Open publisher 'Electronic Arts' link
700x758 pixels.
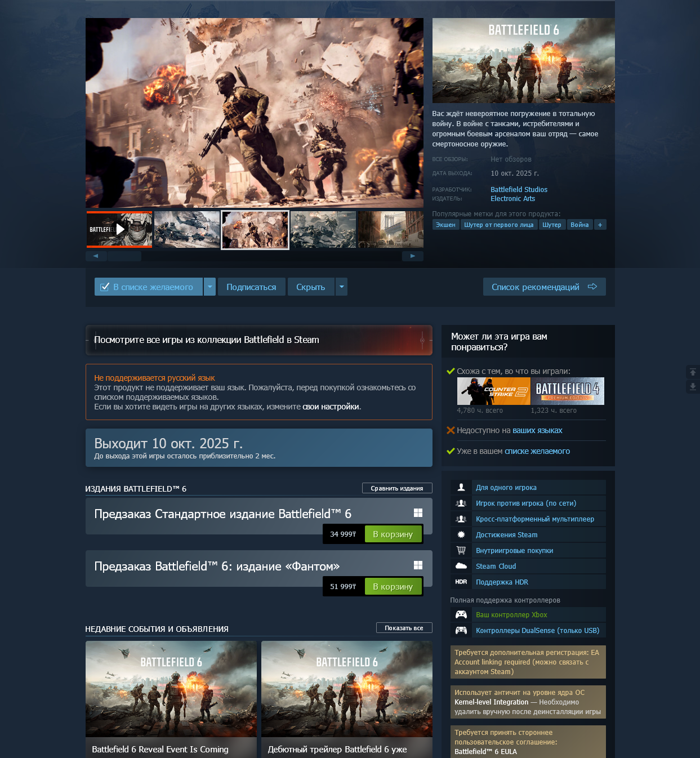click(512, 199)
